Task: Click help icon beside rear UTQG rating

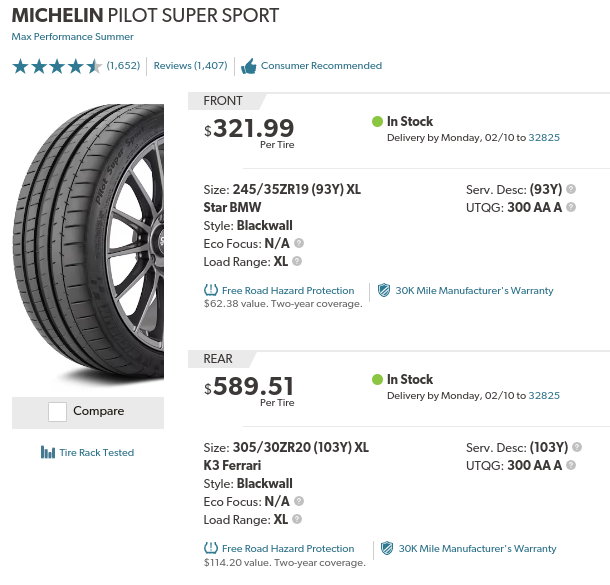Action: click(571, 465)
